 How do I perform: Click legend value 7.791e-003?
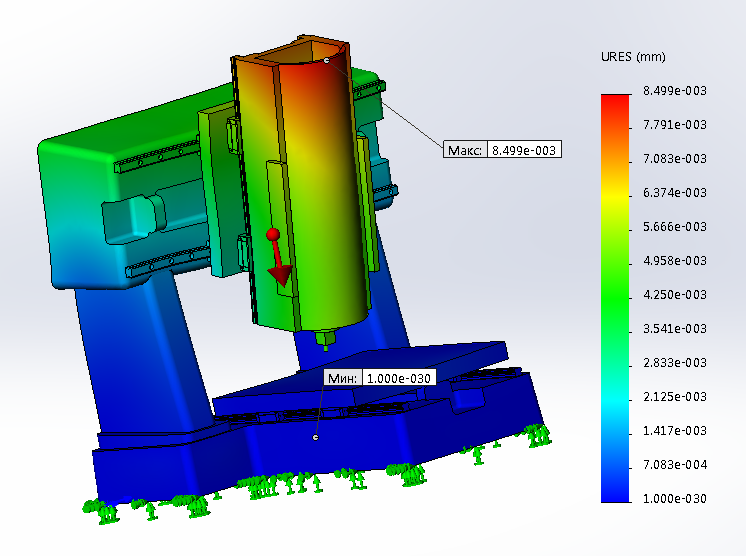point(675,125)
